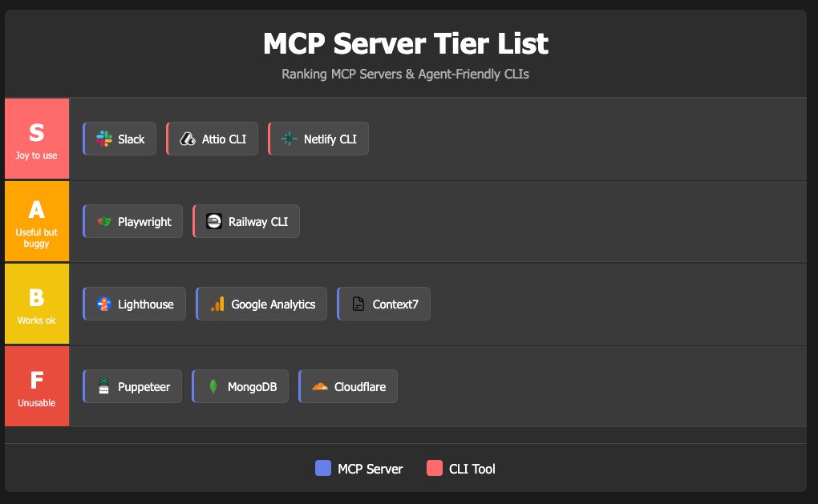Click the Netlify logo icon

coord(289,139)
